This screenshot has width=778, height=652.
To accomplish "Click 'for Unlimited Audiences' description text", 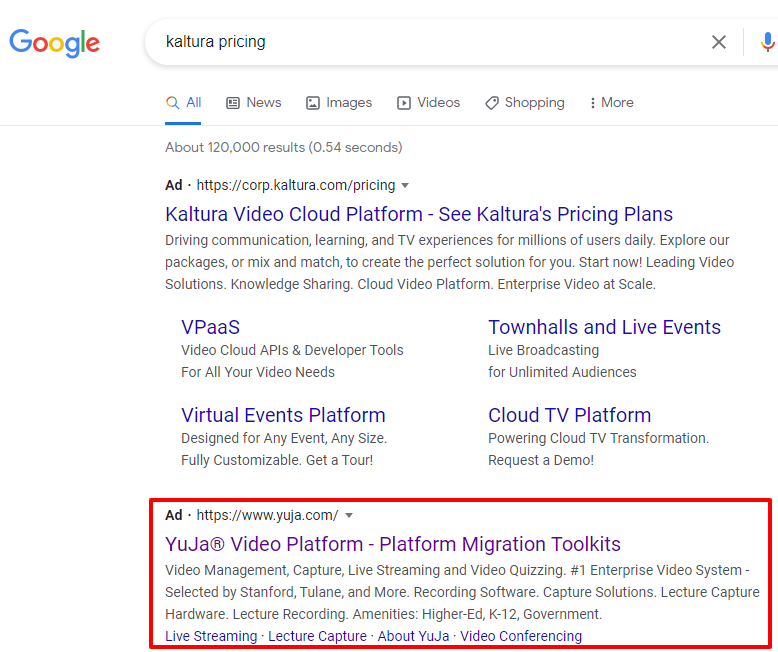I will 562,372.
